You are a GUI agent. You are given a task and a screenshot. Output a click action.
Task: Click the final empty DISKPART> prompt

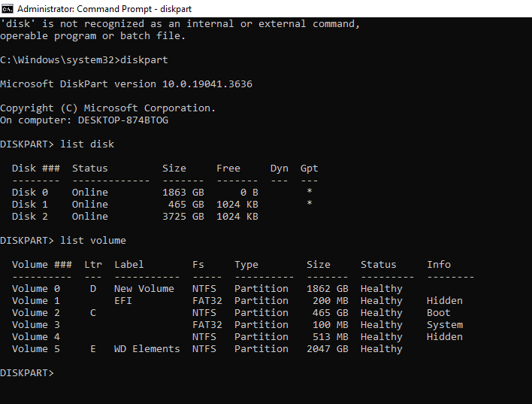coord(27,373)
